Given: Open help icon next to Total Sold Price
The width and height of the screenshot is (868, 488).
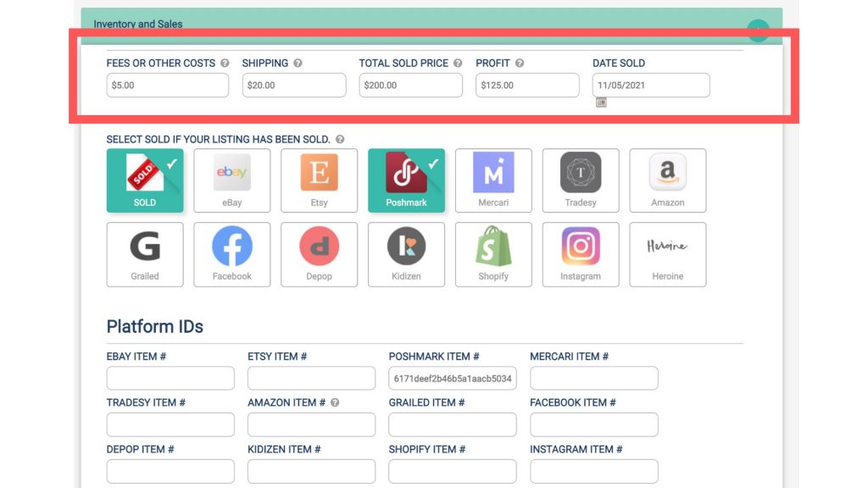Looking at the screenshot, I should coord(458,63).
